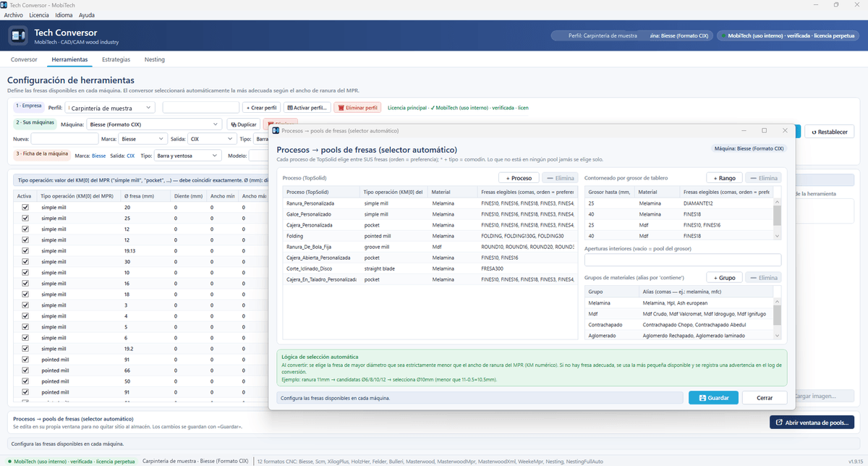Toggle Activa checkbox for the 30 mm fresa

tap(25, 261)
